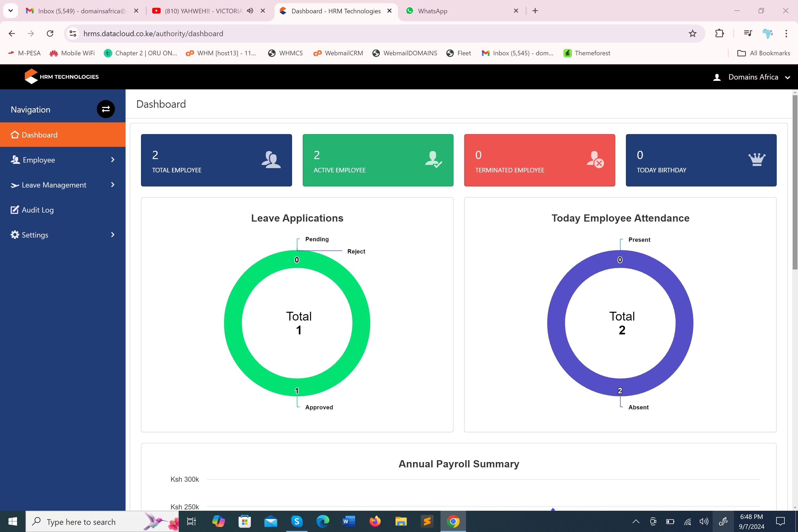Bookmark this page with star icon
Screen dimensions: 798x532
pyautogui.click(x=692, y=34)
